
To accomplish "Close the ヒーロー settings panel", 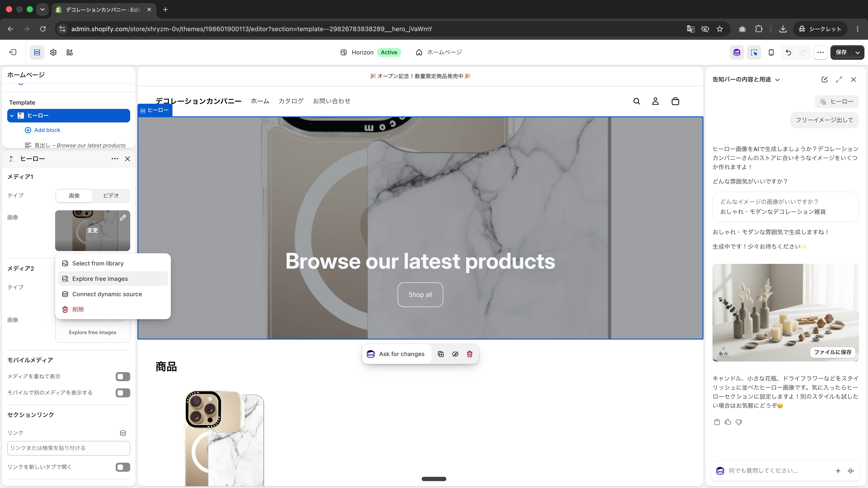I will (127, 159).
